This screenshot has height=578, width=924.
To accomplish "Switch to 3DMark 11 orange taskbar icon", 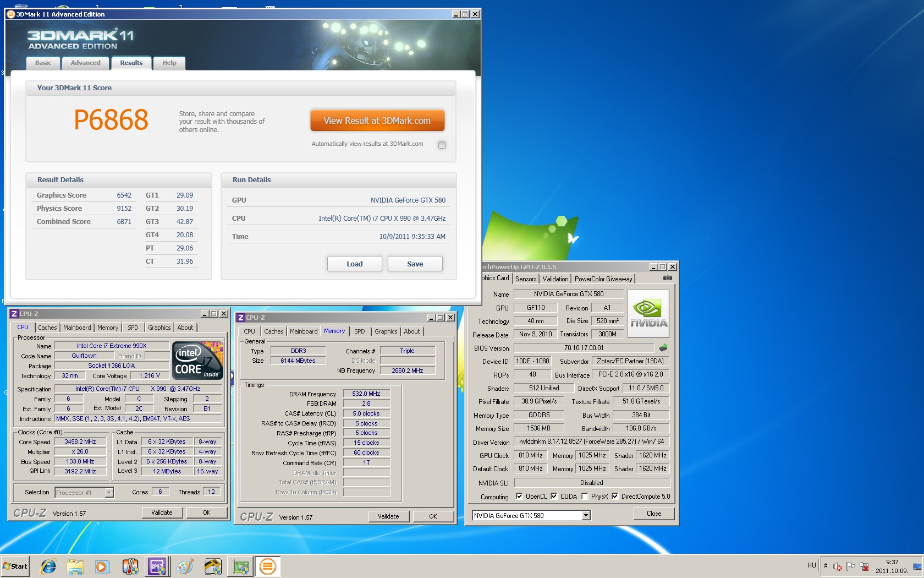I will [x=268, y=566].
